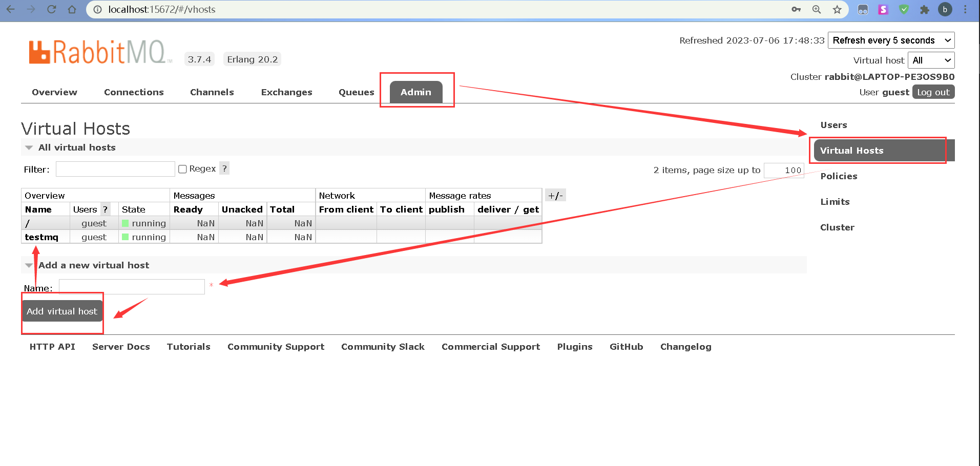Viewport: 980px width, 466px height.
Task: Toggle the Regex filter checkbox
Action: click(x=182, y=169)
